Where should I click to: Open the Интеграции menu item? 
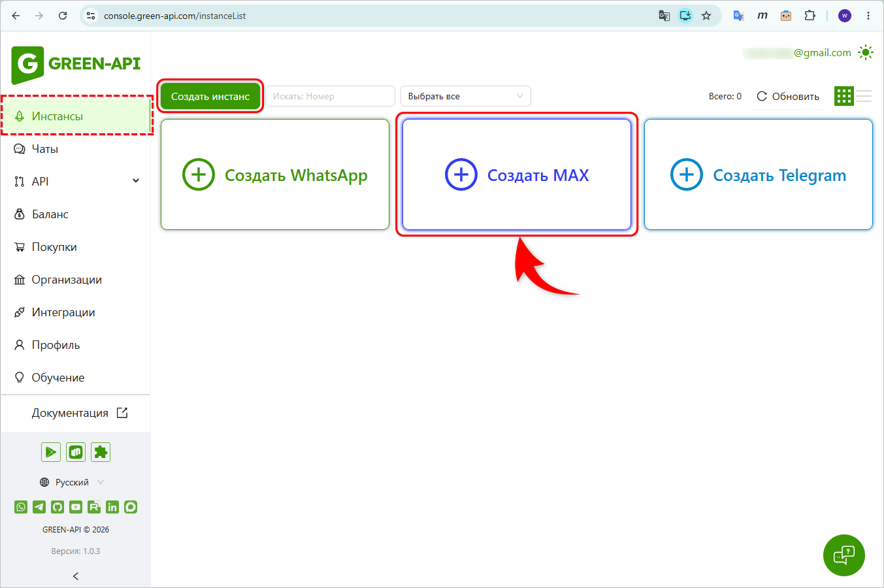(x=76, y=312)
